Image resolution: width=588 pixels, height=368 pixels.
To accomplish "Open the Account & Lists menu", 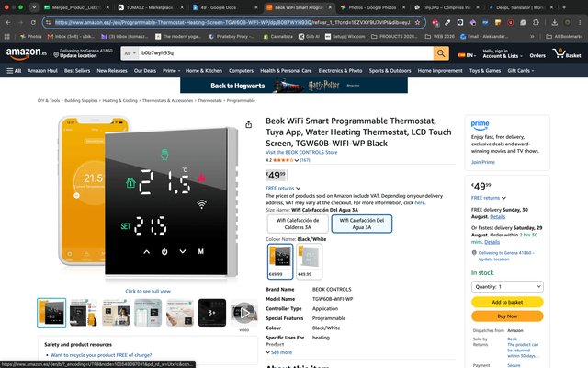I will [x=503, y=53].
